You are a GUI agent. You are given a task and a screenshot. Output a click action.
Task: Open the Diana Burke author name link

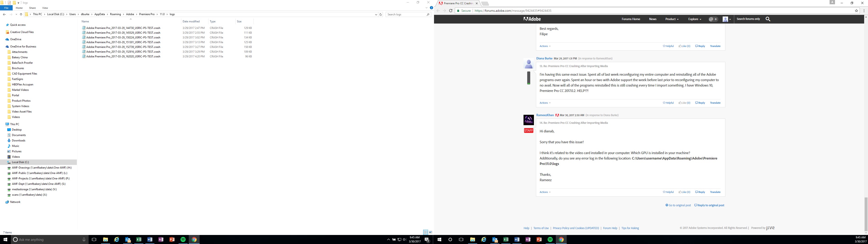[x=544, y=58]
